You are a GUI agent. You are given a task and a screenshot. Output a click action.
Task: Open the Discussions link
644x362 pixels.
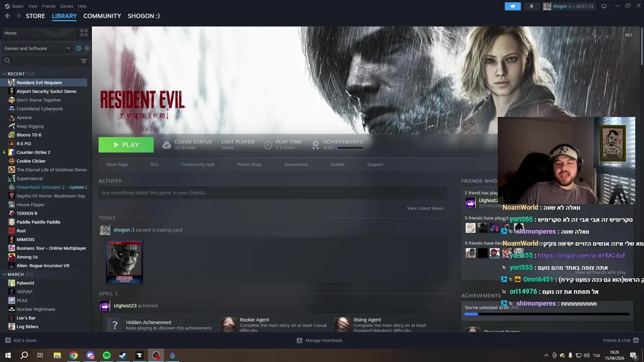pos(296,164)
